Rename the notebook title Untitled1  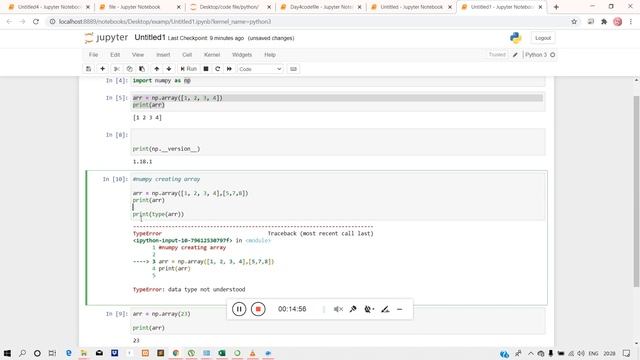coord(150,38)
